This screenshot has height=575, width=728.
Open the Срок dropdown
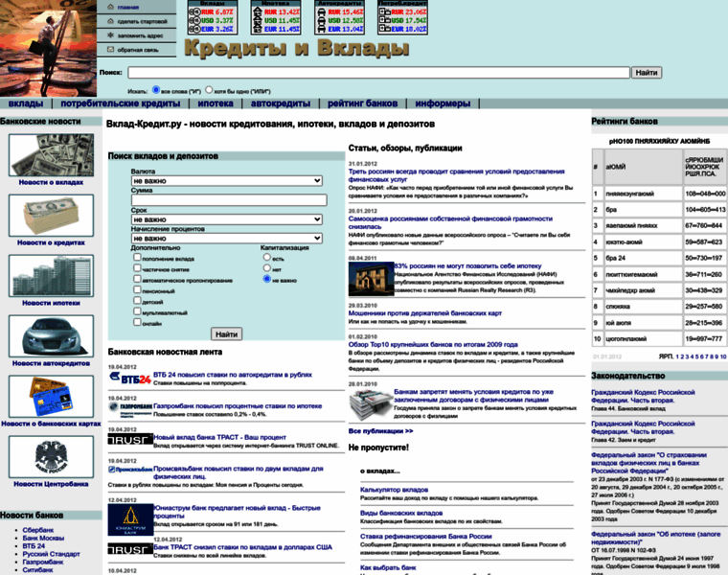tap(227, 219)
